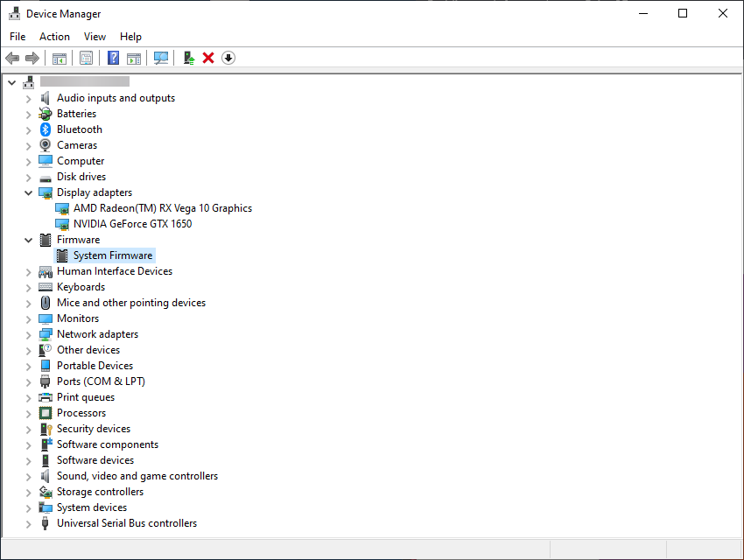Screen dimensions: 744x560
Task: Click the down-arrow Disable device icon
Action: (228, 58)
